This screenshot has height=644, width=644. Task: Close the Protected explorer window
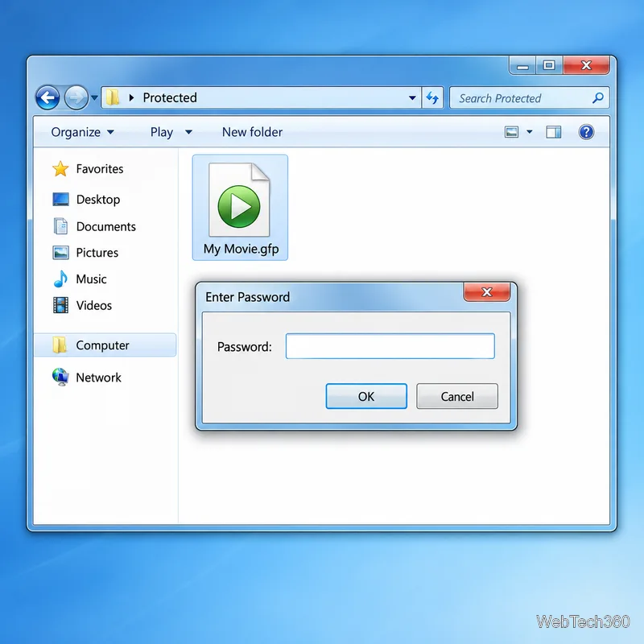(587, 66)
